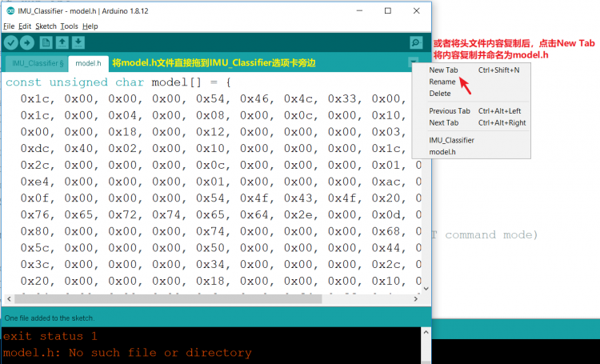Click the Open sketch up-arrow icon
This screenshot has height=364, width=600.
(x=62, y=43)
